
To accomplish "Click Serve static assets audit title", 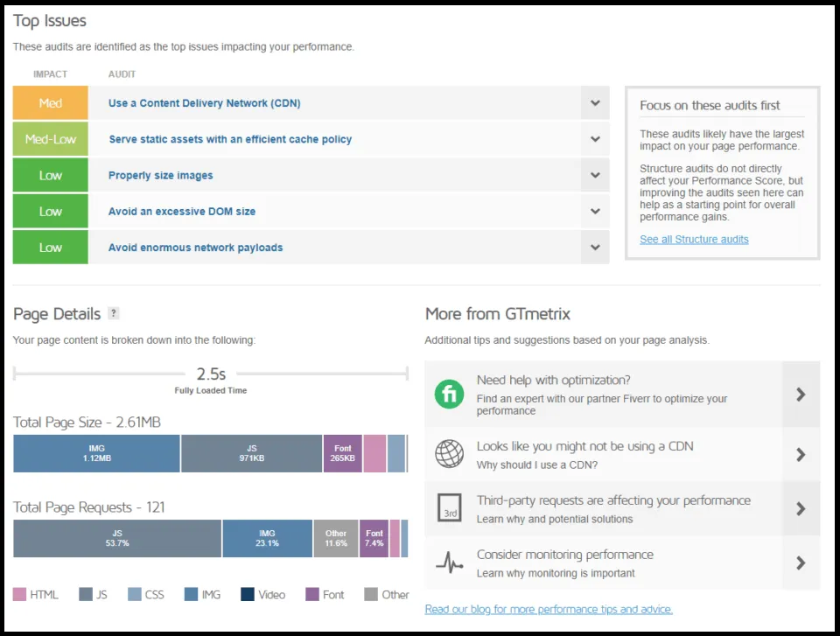I will 230,139.
